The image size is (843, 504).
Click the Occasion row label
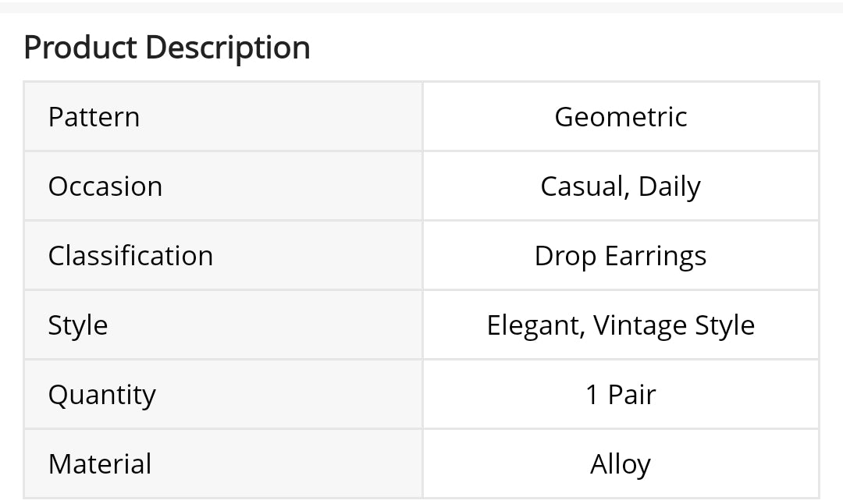point(105,186)
